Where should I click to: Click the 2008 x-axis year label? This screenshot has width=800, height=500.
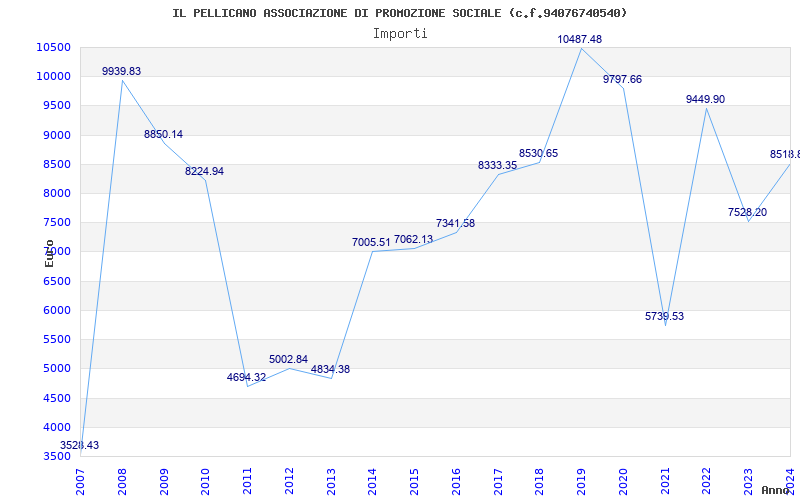pos(122,482)
